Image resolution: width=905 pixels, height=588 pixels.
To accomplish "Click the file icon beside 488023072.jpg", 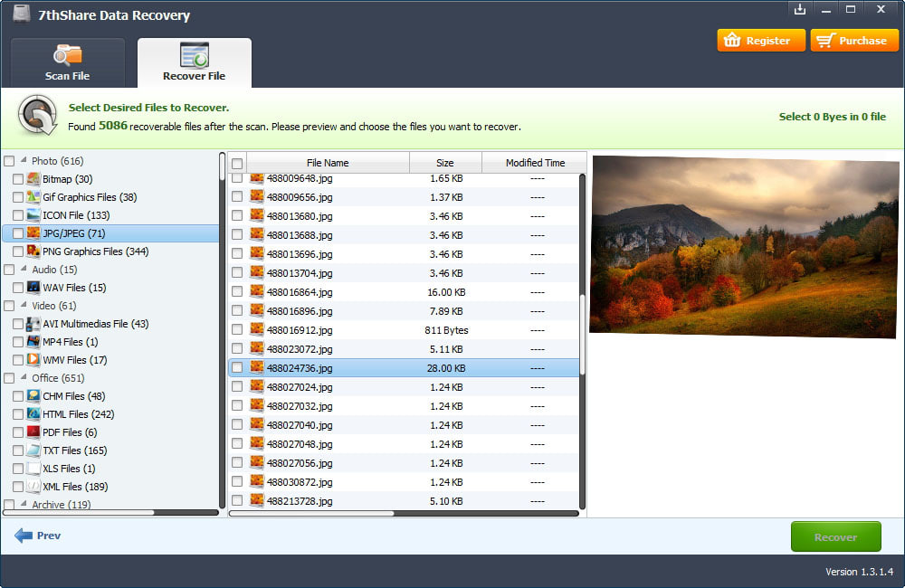I will click(x=257, y=348).
